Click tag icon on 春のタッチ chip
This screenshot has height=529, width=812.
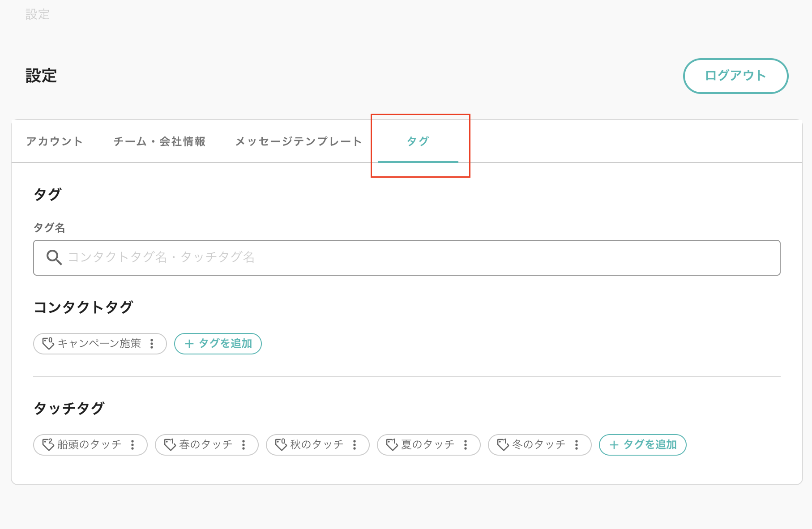170,445
